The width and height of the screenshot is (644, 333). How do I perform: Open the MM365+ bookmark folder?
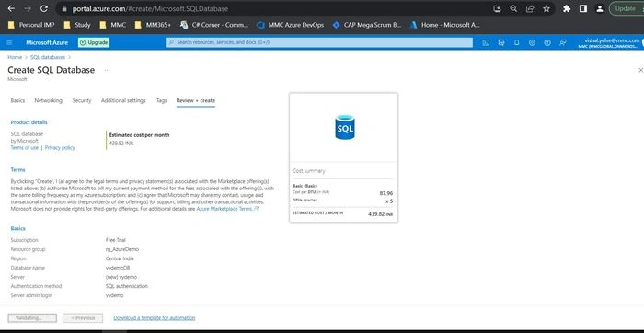coord(153,25)
